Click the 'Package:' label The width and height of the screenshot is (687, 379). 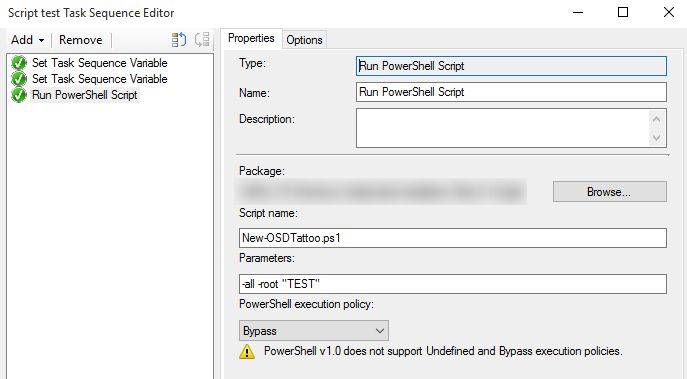[x=262, y=171]
